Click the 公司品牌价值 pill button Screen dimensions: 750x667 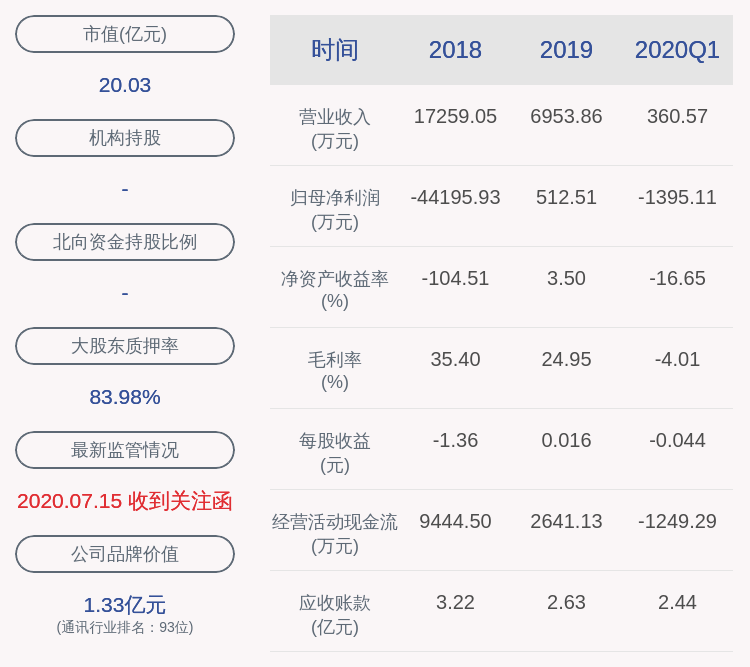pos(125,554)
